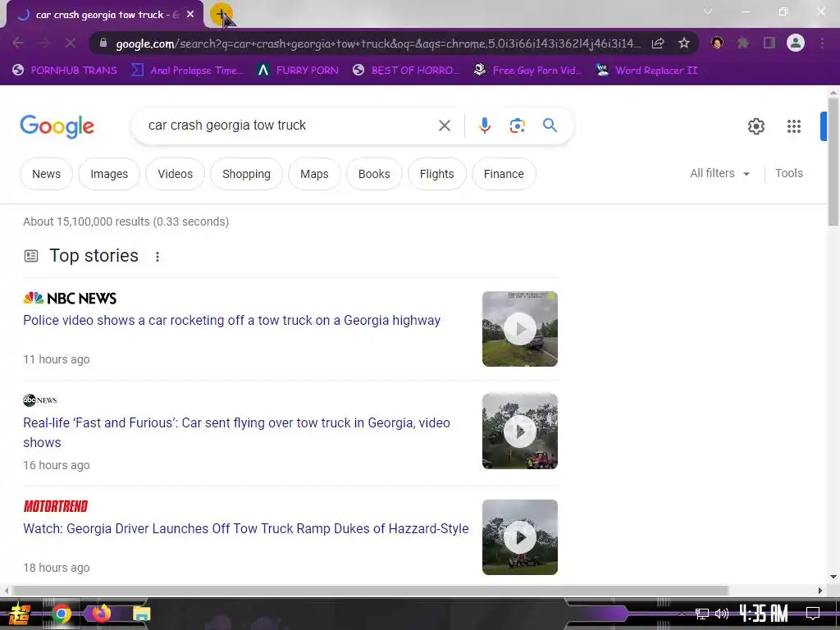Image resolution: width=840 pixels, height=630 pixels.
Task: Share this page via address bar icon
Action: pyautogui.click(x=658, y=43)
